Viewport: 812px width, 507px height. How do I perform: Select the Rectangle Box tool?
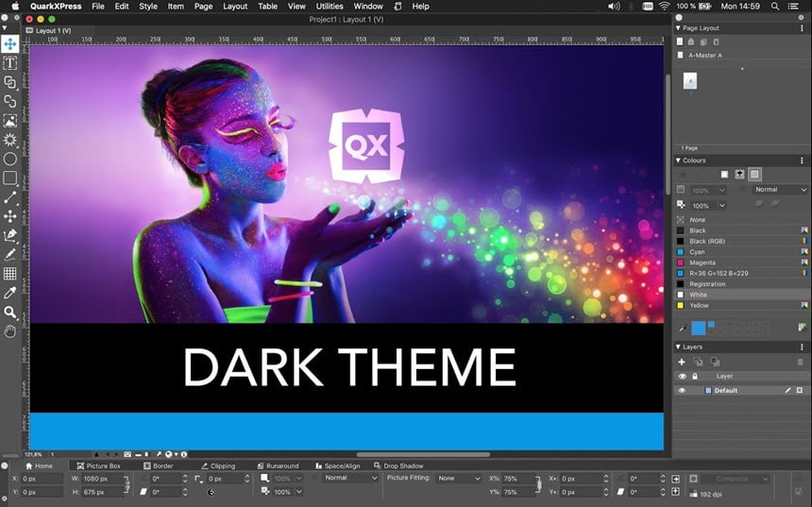tap(9, 178)
